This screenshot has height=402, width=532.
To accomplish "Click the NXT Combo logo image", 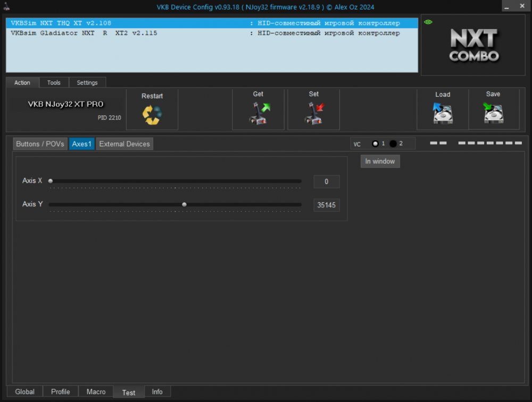I will 474,46.
